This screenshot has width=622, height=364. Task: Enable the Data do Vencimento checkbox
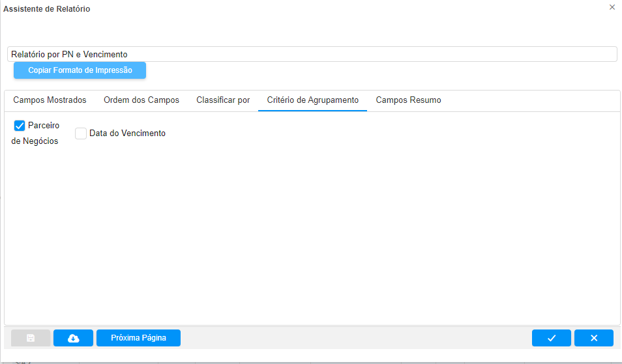81,133
